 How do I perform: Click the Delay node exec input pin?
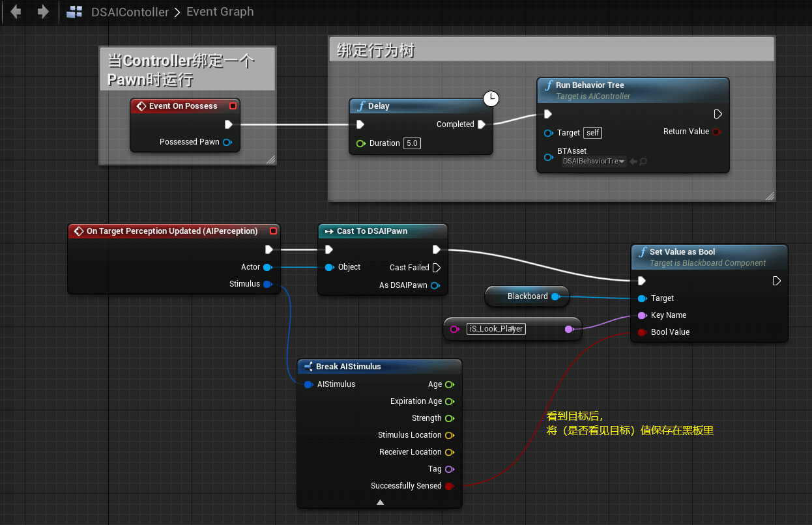tap(360, 124)
